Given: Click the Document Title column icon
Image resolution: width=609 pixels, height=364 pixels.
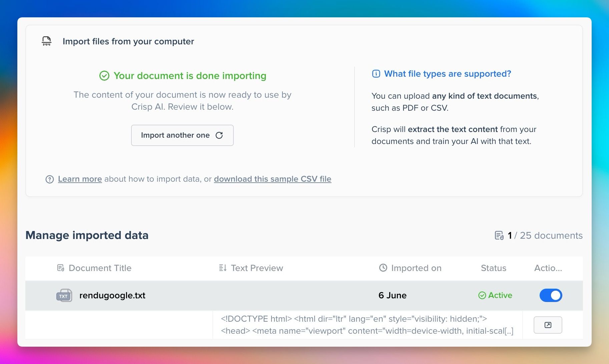Looking at the screenshot, I should click(x=61, y=268).
